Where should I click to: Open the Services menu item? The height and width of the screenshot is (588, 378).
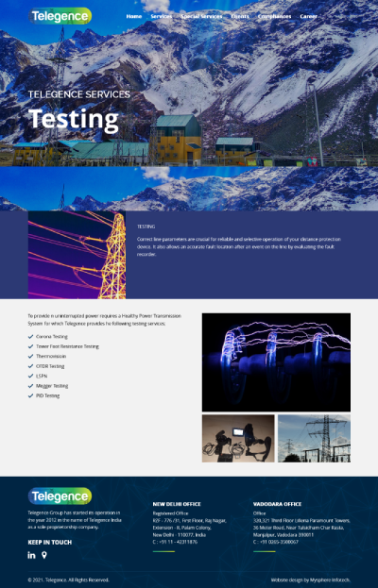pyautogui.click(x=162, y=16)
